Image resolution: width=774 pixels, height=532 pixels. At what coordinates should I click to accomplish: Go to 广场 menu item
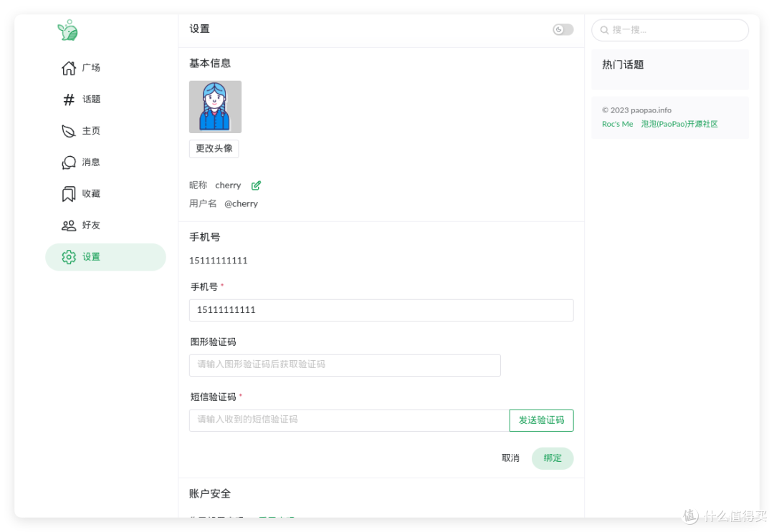105,68
